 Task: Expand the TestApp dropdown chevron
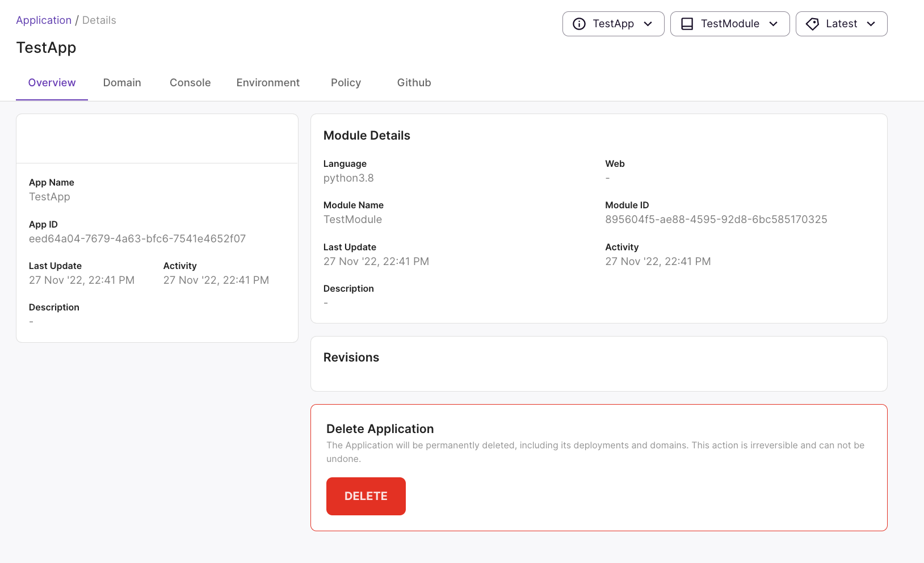pyautogui.click(x=648, y=24)
